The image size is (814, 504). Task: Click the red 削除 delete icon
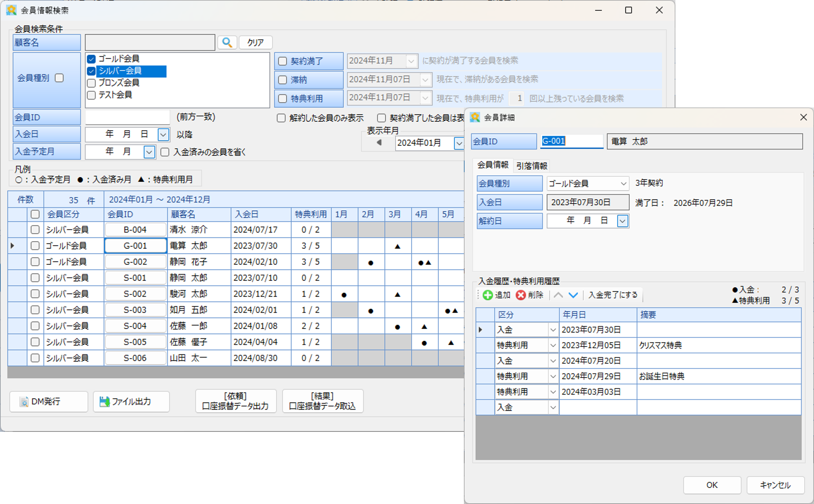(x=521, y=295)
